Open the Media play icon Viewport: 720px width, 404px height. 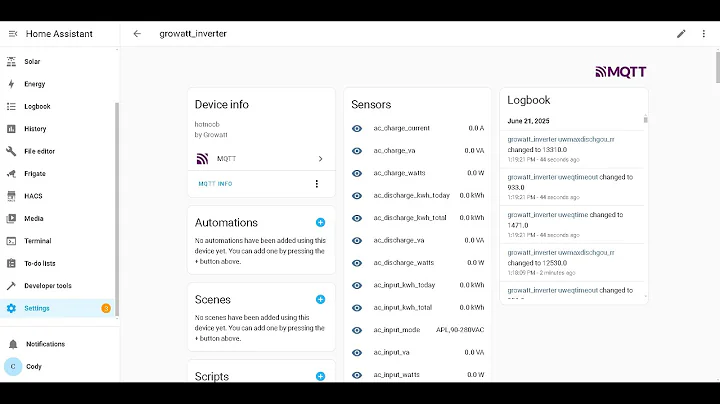[x=11, y=219]
